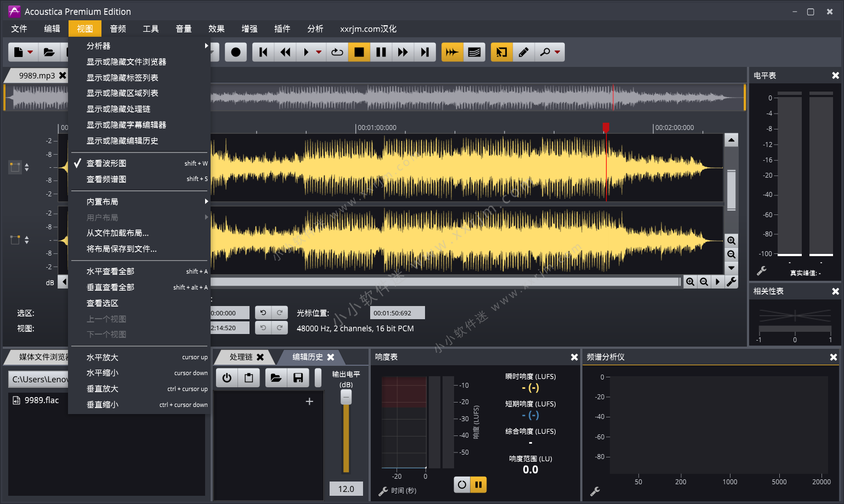Pause the loudness meter
The image size is (844, 504).
478,485
